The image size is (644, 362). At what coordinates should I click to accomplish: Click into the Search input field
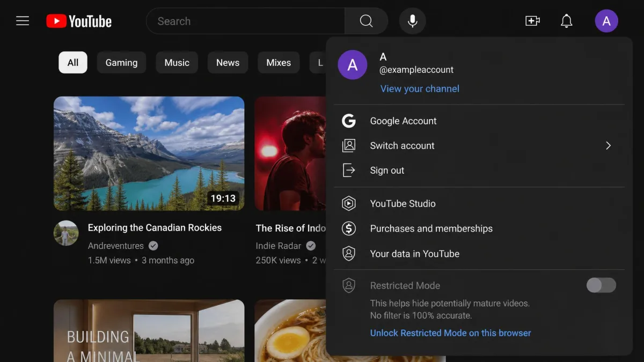click(246, 21)
